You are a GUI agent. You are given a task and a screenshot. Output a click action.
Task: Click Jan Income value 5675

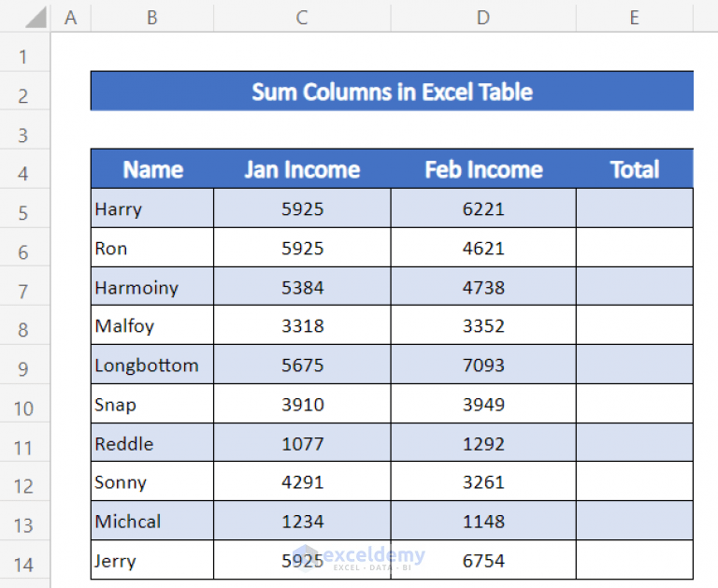point(302,365)
